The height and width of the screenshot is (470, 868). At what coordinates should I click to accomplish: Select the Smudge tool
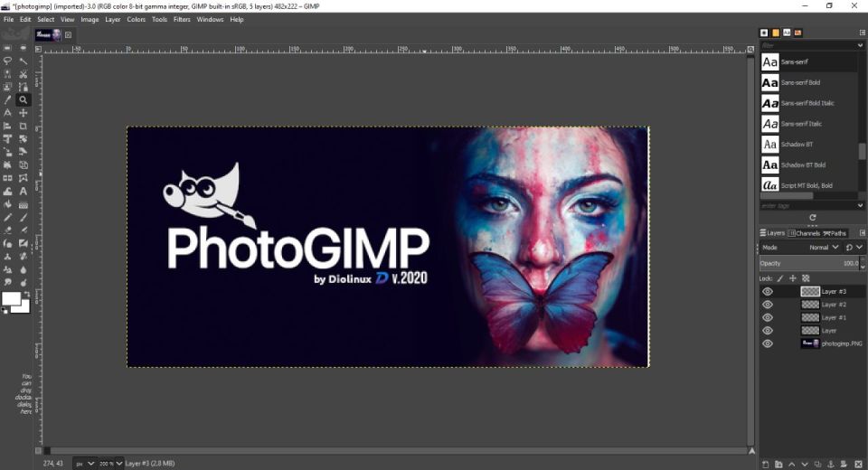point(8,282)
